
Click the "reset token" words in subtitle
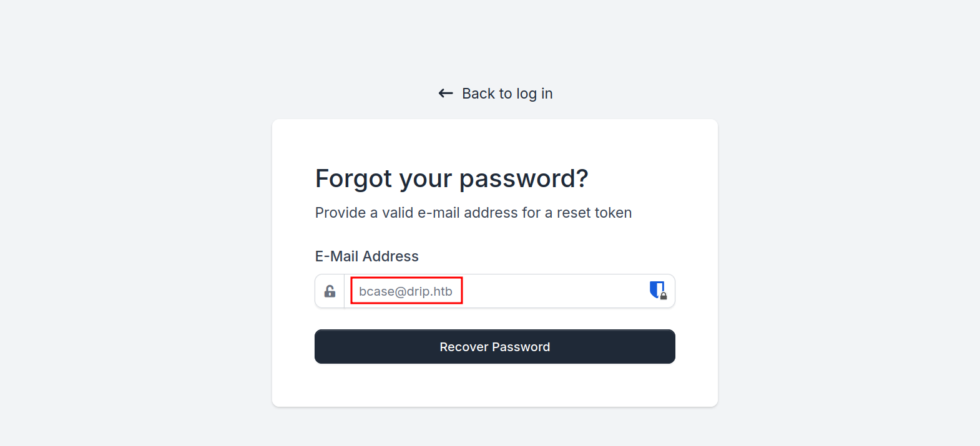click(594, 213)
